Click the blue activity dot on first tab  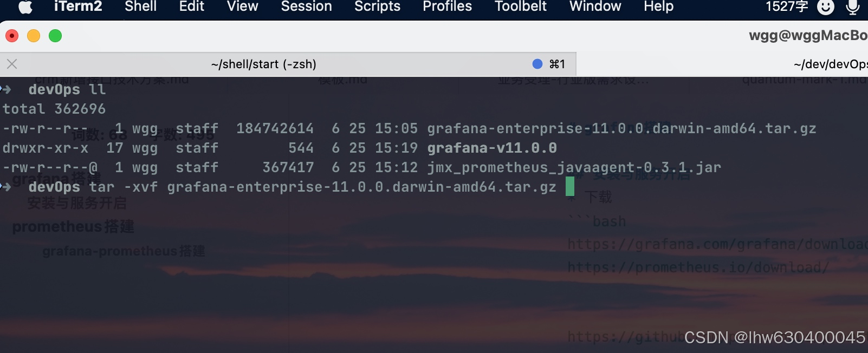537,64
